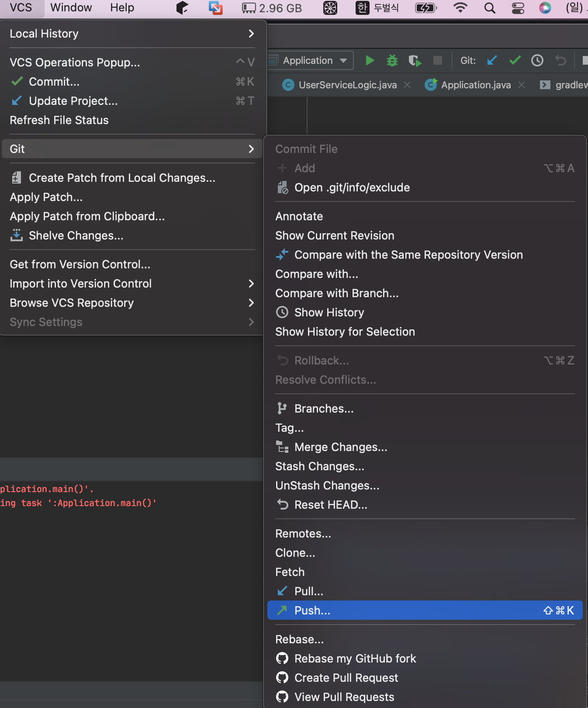Click the Git update project blue arrow
The height and width of the screenshot is (708, 588).
click(492, 60)
